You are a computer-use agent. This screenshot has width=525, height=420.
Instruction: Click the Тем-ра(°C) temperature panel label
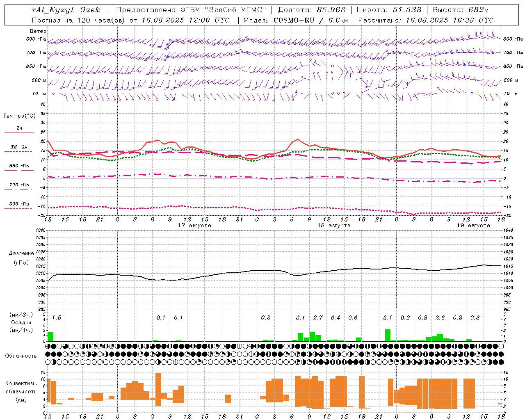(19, 116)
